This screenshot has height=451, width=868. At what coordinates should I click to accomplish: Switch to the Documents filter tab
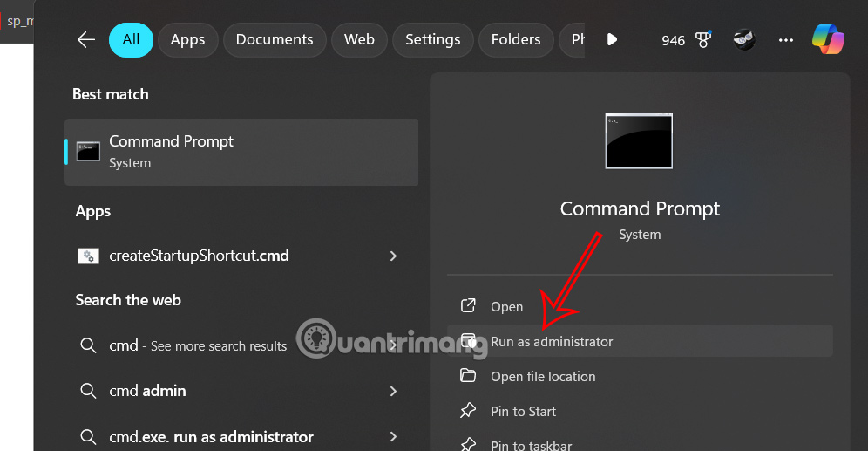[x=275, y=40]
